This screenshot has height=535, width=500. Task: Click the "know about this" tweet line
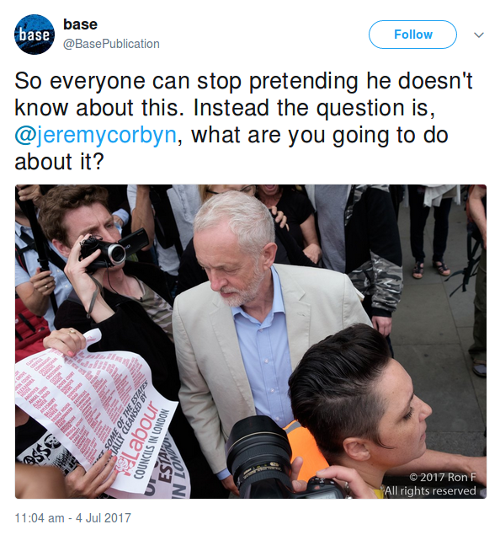(225, 108)
